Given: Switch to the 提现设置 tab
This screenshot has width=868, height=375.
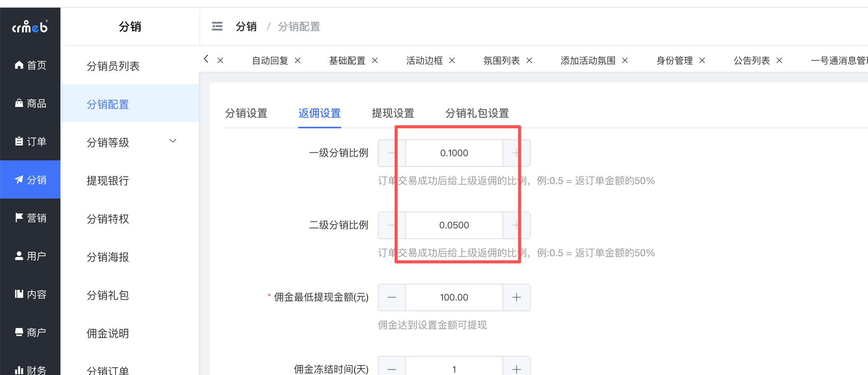Looking at the screenshot, I should click(393, 113).
